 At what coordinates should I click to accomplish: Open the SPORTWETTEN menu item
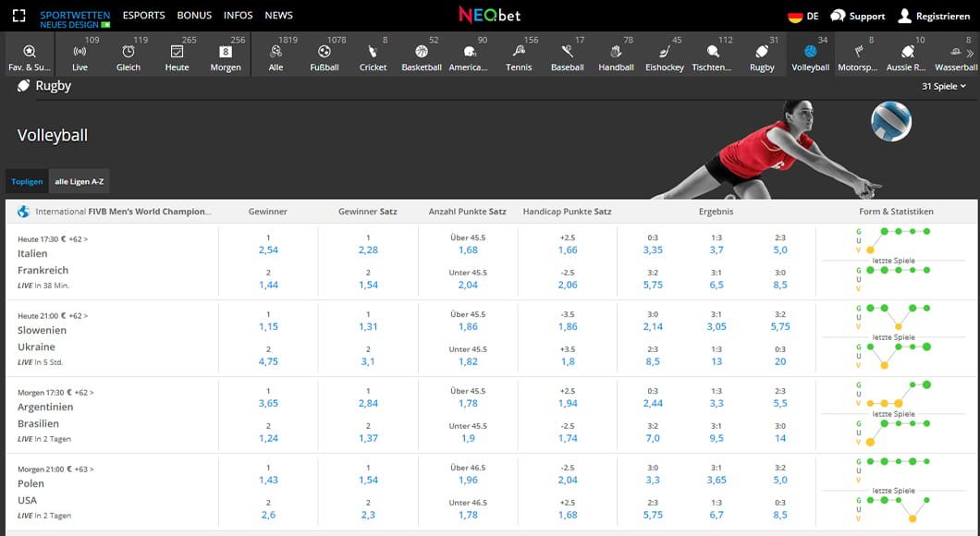coord(75,15)
